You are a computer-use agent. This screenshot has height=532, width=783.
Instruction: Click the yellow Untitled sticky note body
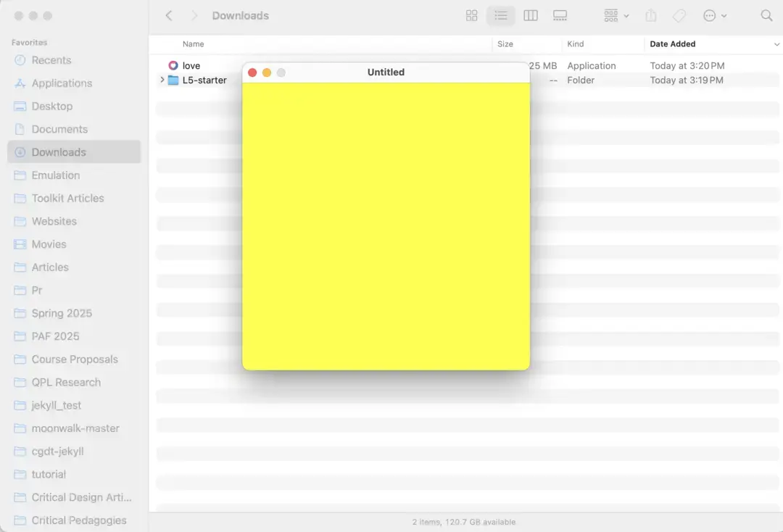pos(386,225)
